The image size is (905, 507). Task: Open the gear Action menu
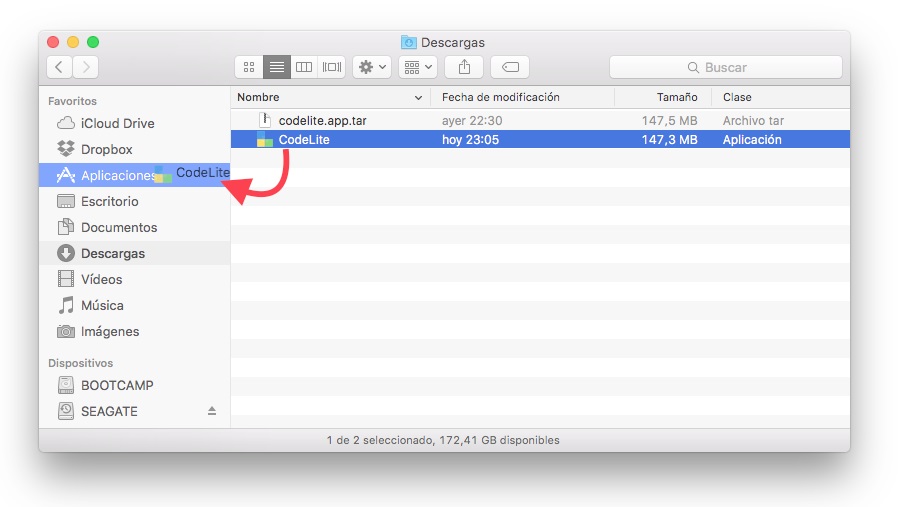(x=372, y=67)
